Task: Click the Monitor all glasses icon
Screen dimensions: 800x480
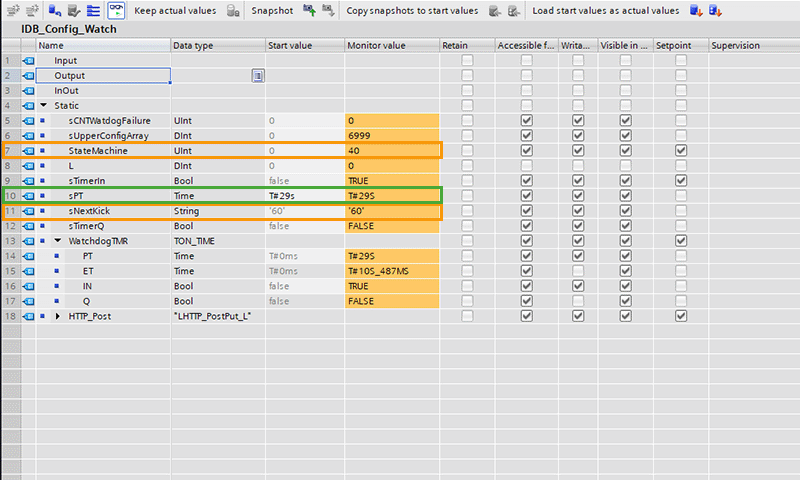Action: point(117,11)
